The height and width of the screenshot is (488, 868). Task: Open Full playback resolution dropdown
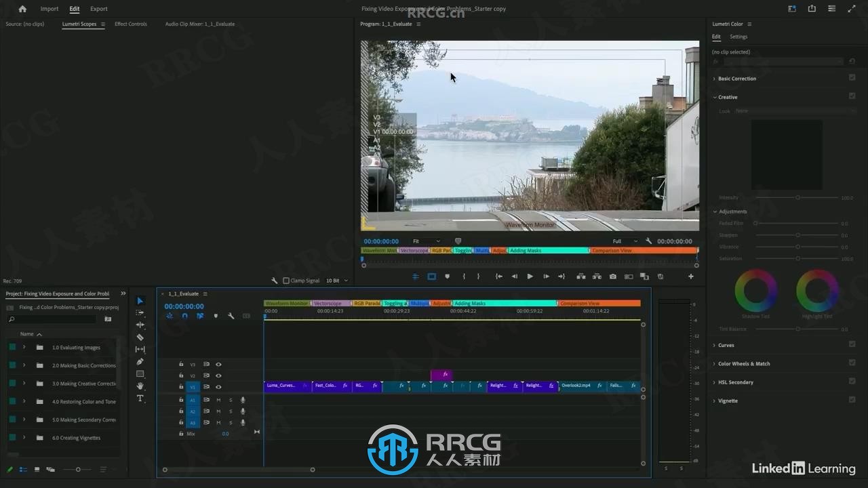[x=625, y=241]
